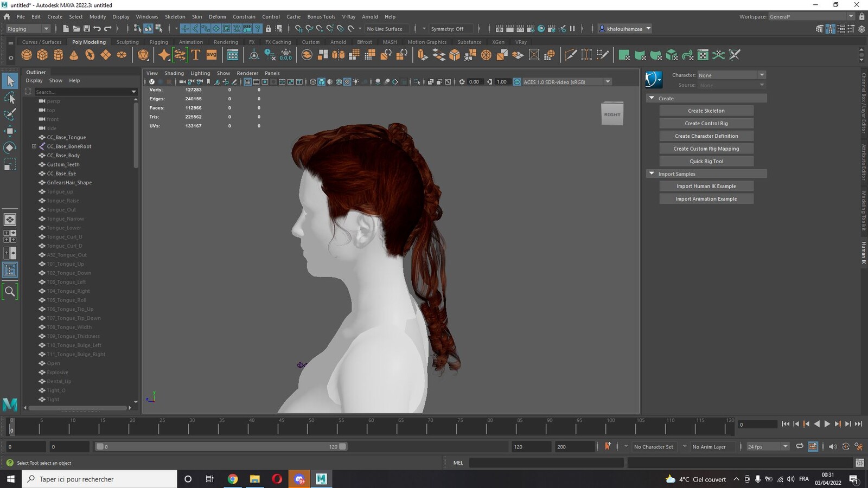
Task: Toggle loop playback mode button
Action: [799, 446]
